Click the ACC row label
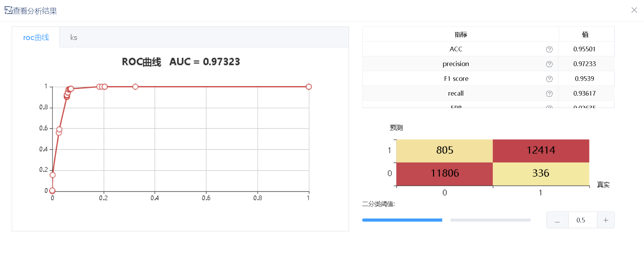Viewport: 644px width, 264px height. point(456,49)
